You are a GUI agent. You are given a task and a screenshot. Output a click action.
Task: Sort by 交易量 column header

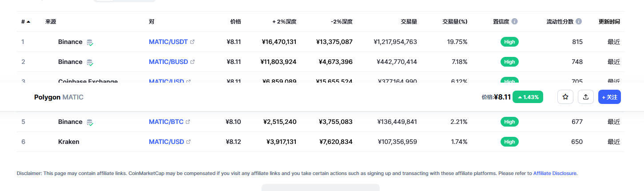[409, 22]
